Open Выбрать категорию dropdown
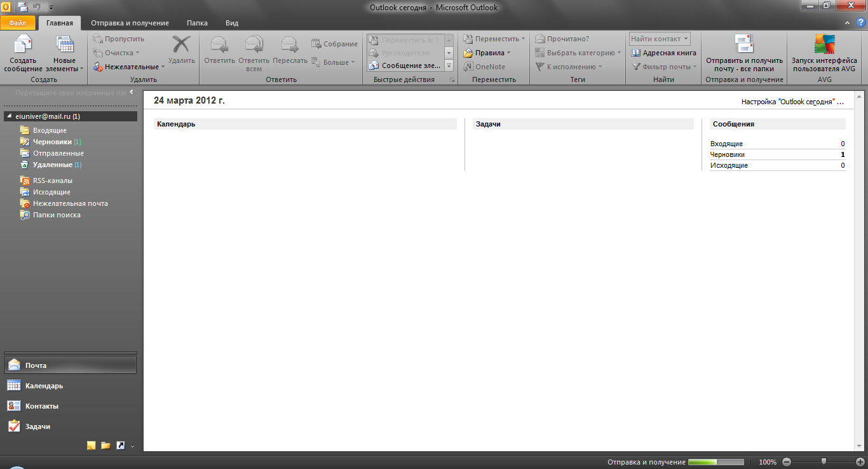The height and width of the screenshot is (469, 868). 578,53
